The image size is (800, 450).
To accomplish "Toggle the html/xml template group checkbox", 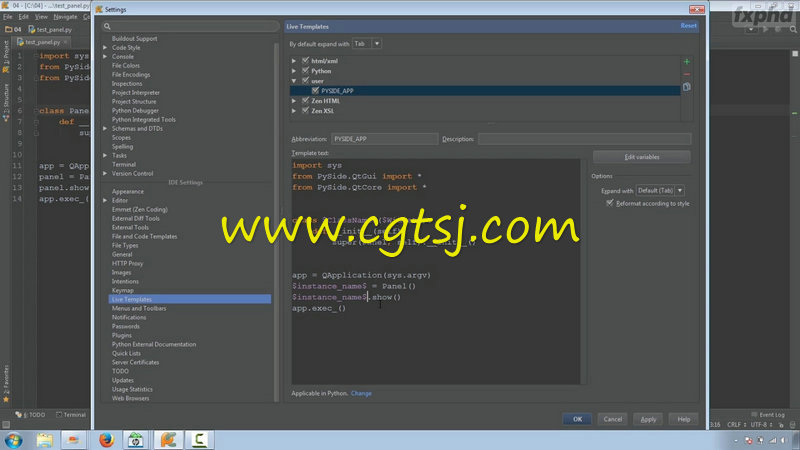I will point(305,61).
